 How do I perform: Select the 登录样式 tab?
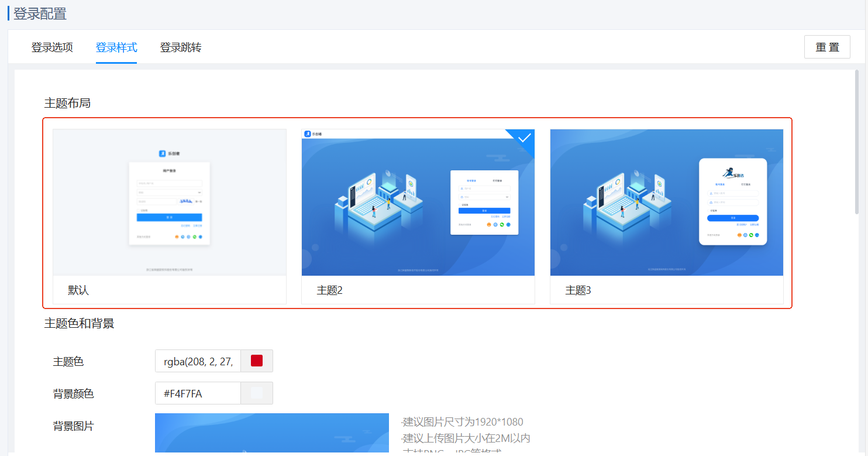pos(116,47)
